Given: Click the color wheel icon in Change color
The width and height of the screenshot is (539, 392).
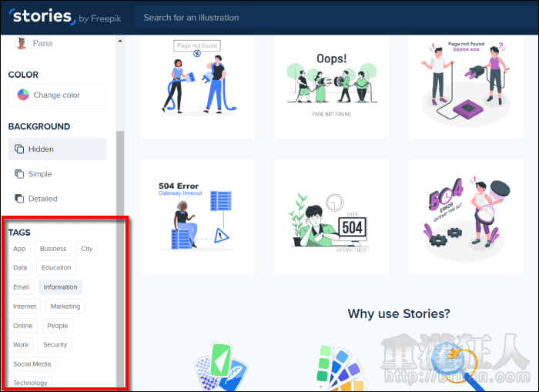Looking at the screenshot, I should click(23, 95).
